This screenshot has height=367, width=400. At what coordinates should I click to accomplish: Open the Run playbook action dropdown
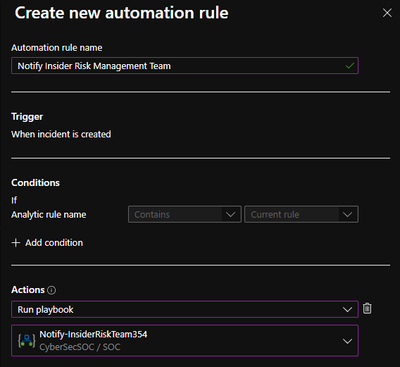pos(185,309)
